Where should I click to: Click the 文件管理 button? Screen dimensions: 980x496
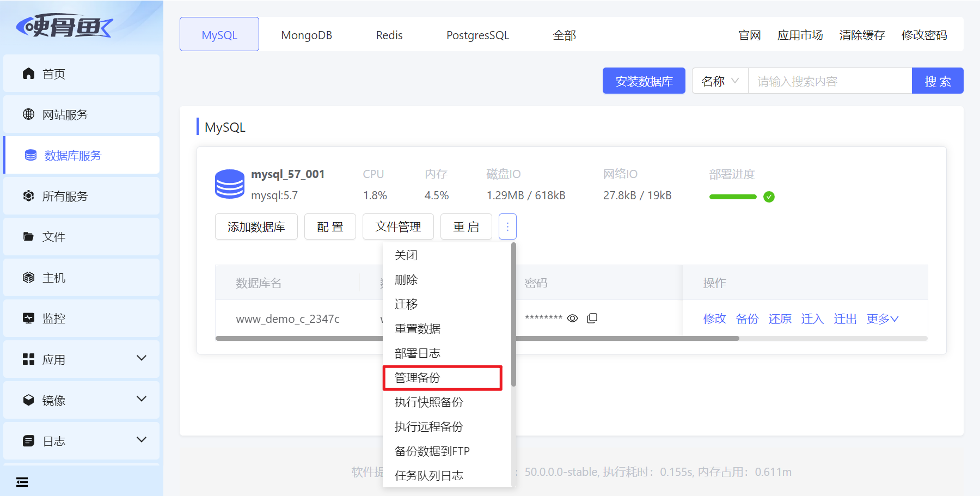398,226
